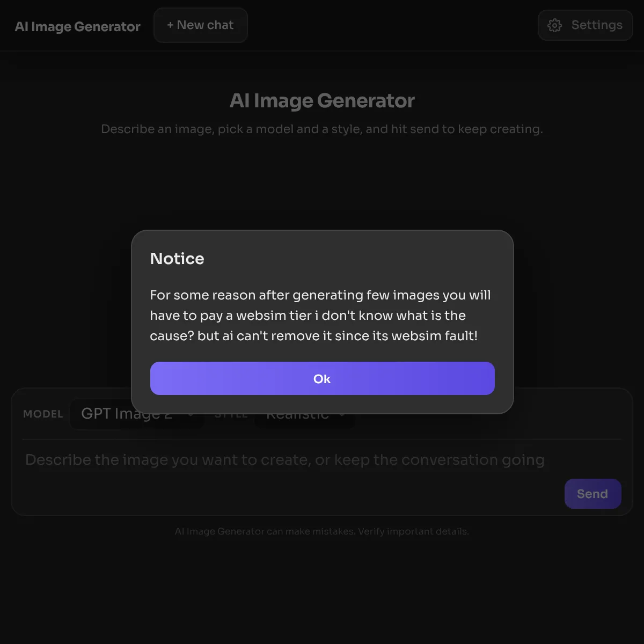Click the subtitle about picking a model and style

[322, 129]
